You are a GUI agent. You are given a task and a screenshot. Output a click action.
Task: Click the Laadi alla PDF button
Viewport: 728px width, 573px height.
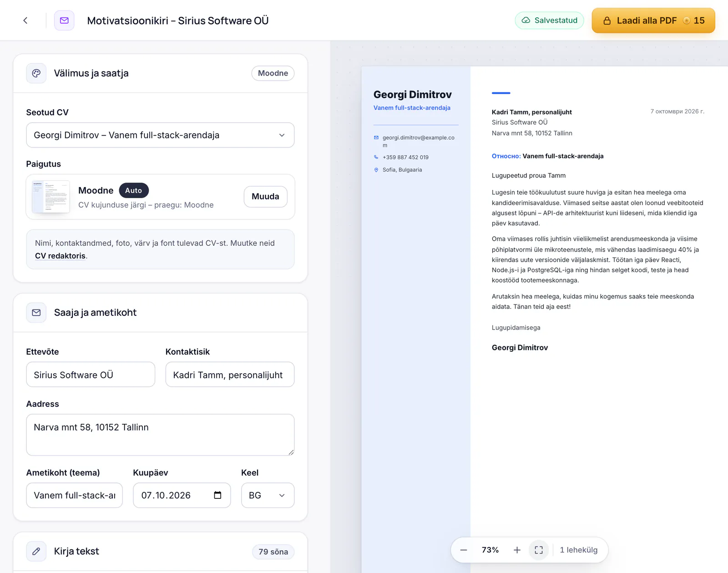point(653,20)
